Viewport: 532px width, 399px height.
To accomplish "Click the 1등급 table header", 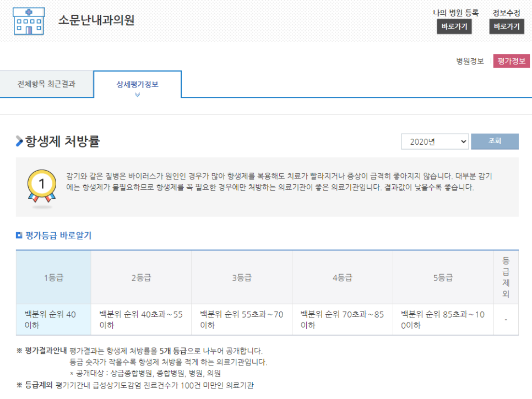I will coord(53,277).
